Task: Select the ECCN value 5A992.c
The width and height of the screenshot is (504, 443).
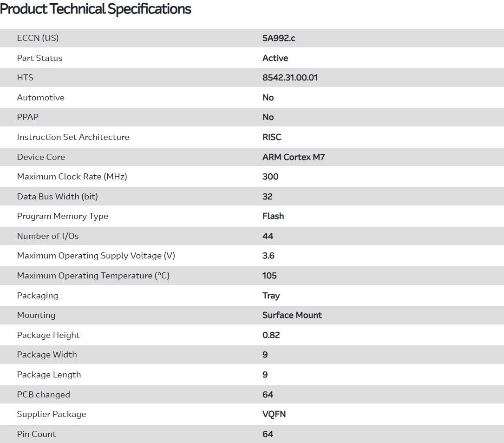Action: (279, 38)
